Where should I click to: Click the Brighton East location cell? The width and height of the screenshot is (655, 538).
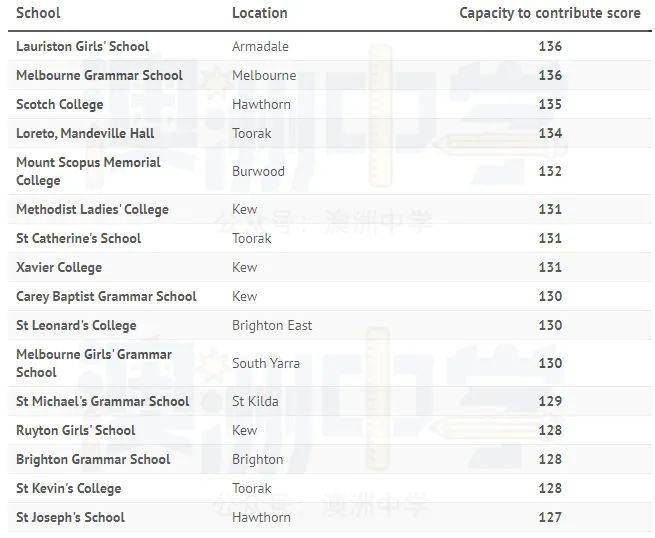click(x=272, y=325)
